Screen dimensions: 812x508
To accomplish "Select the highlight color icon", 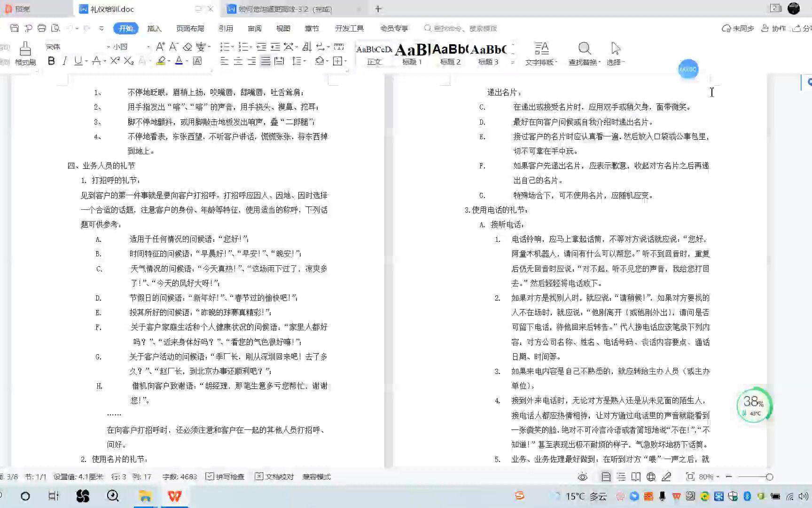I will click(x=161, y=61).
